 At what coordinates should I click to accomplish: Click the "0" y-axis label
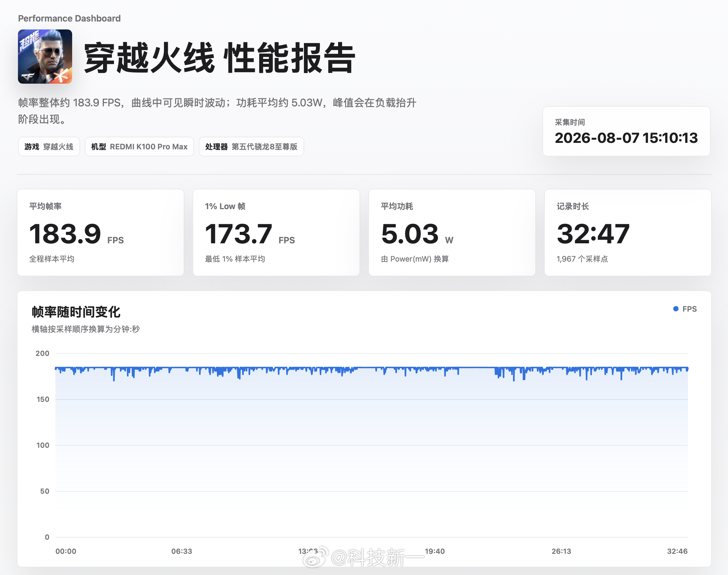point(47,537)
